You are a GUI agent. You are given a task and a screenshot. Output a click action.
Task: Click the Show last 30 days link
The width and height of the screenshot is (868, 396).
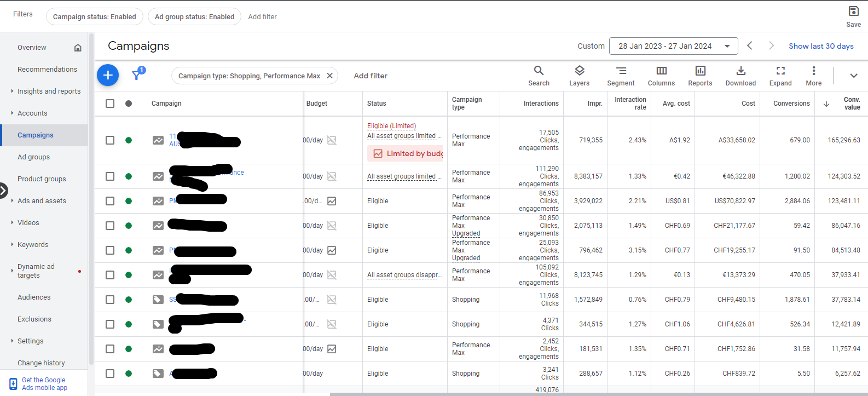pyautogui.click(x=821, y=46)
